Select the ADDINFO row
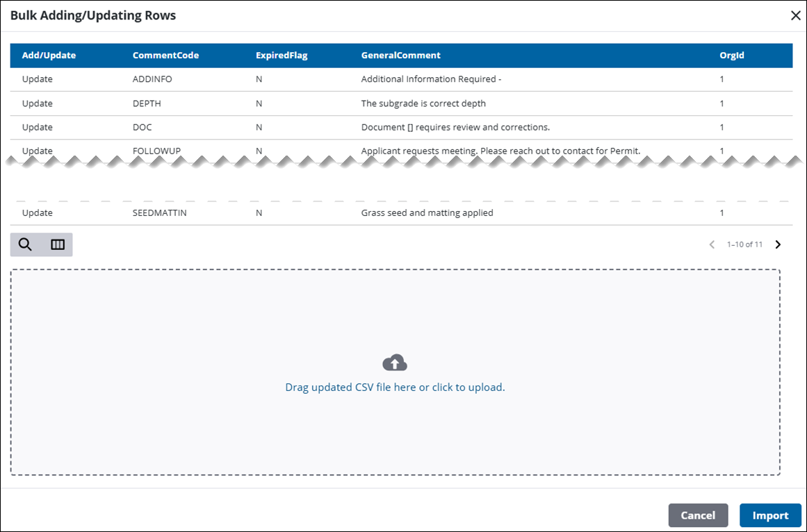Screen dimensions: 807x532 coord(152,79)
